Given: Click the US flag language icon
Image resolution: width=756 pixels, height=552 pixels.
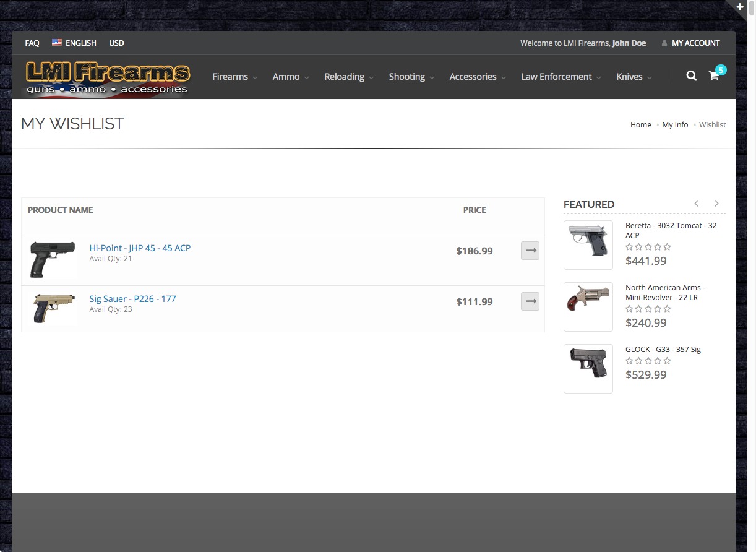Looking at the screenshot, I should click(57, 43).
